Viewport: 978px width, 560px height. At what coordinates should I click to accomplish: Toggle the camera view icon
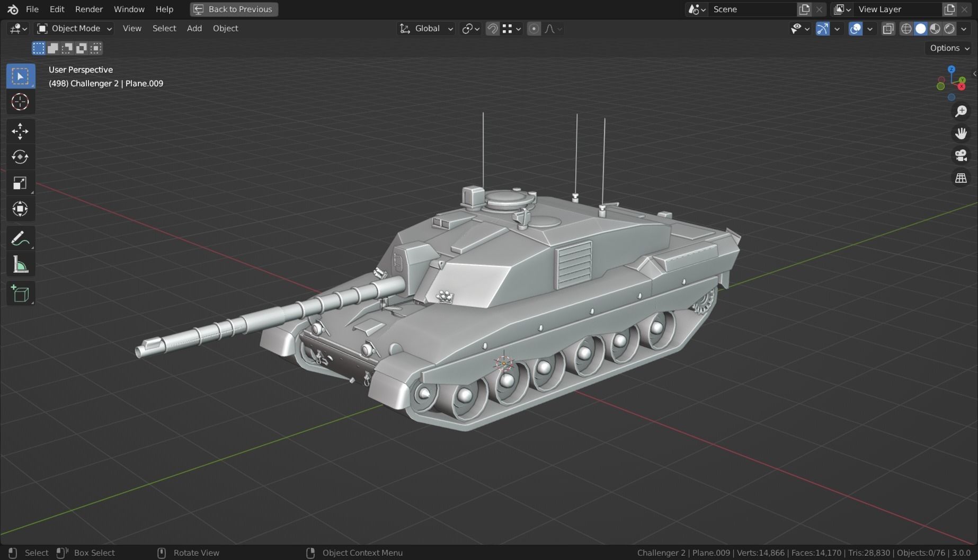(961, 156)
